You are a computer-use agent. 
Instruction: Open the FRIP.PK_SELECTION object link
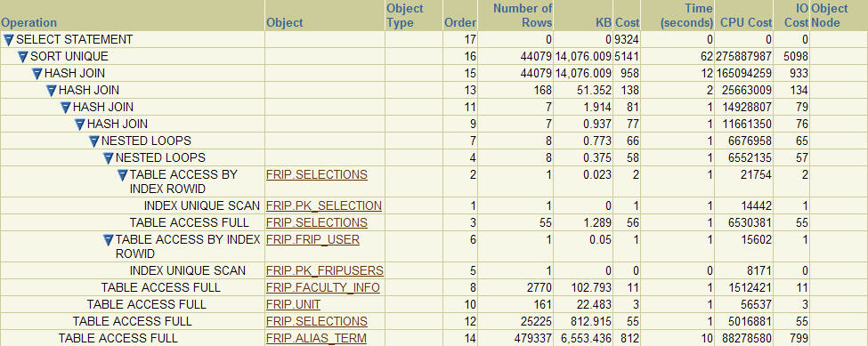(x=324, y=205)
